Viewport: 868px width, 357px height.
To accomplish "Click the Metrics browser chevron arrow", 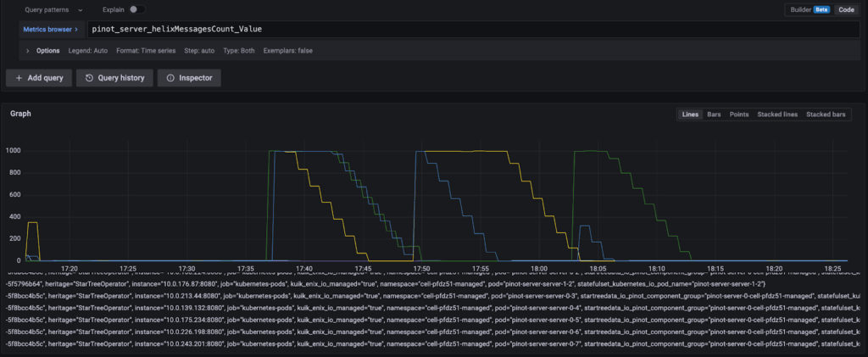I will pyautogui.click(x=78, y=29).
